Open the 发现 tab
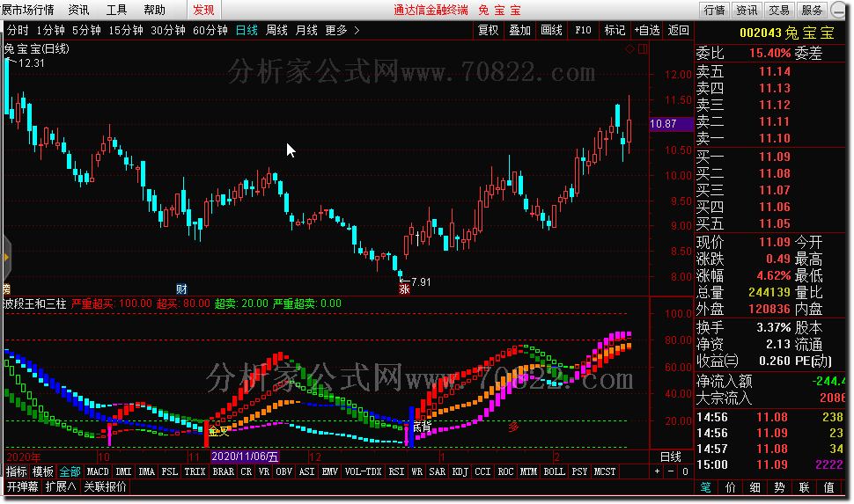 click(x=203, y=10)
